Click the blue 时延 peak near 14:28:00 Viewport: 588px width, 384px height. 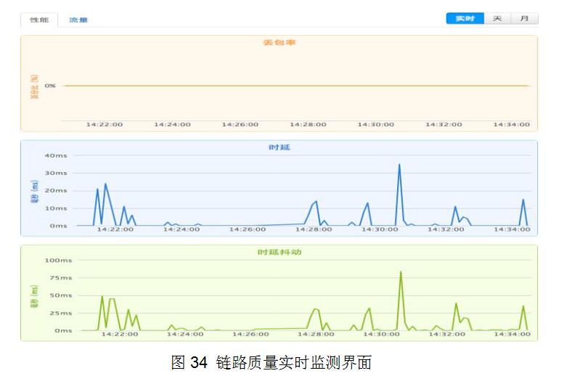[x=316, y=203]
